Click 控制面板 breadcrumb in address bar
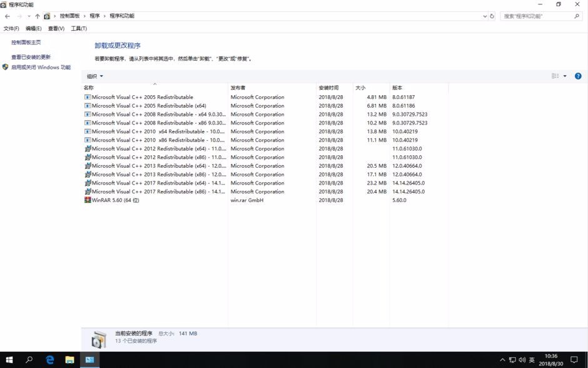The width and height of the screenshot is (588, 368). coord(70,16)
